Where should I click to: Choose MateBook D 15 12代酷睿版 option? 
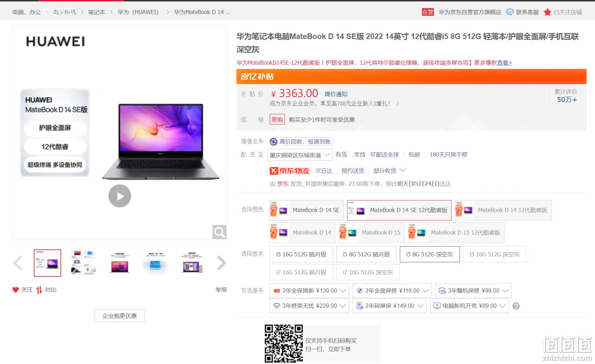[456, 232]
